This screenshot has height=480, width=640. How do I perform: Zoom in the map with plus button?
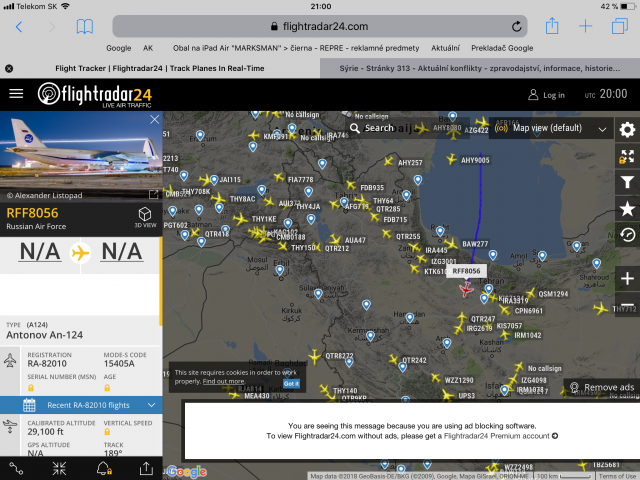click(627, 278)
